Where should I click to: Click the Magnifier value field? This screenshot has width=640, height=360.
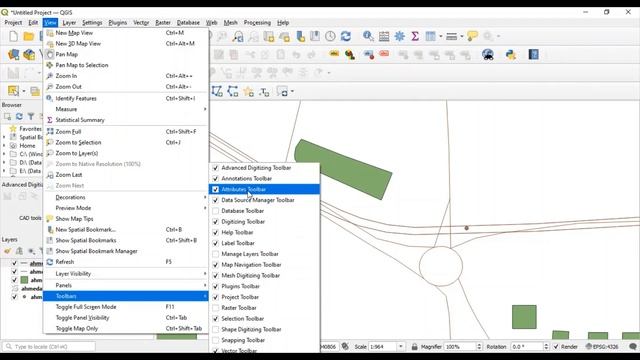(460, 347)
